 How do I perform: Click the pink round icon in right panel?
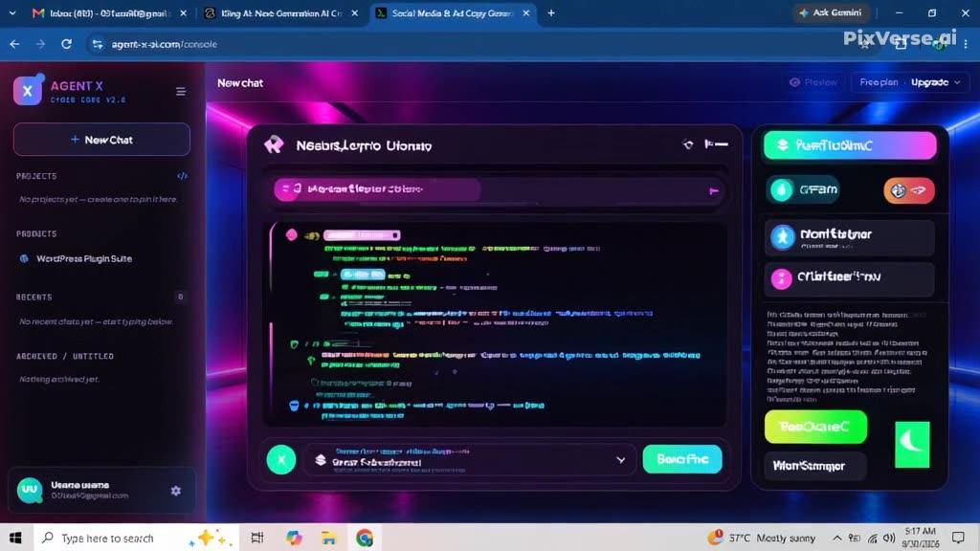[x=781, y=278]
